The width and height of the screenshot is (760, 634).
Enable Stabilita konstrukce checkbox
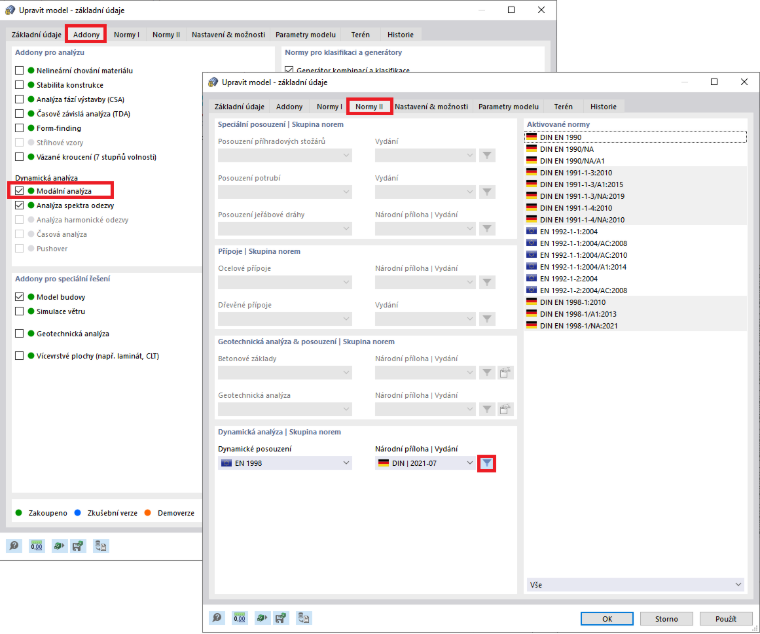coord(19,85)
